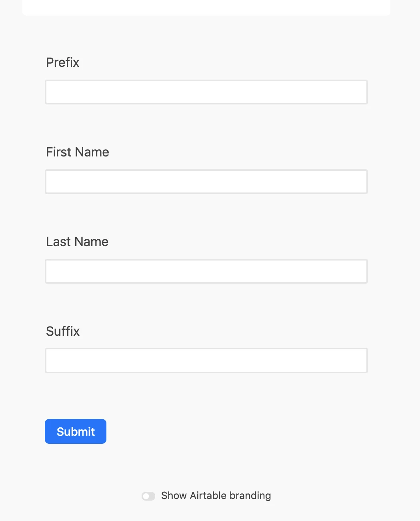Choose the entry box under Last Name

click(206, 271)
